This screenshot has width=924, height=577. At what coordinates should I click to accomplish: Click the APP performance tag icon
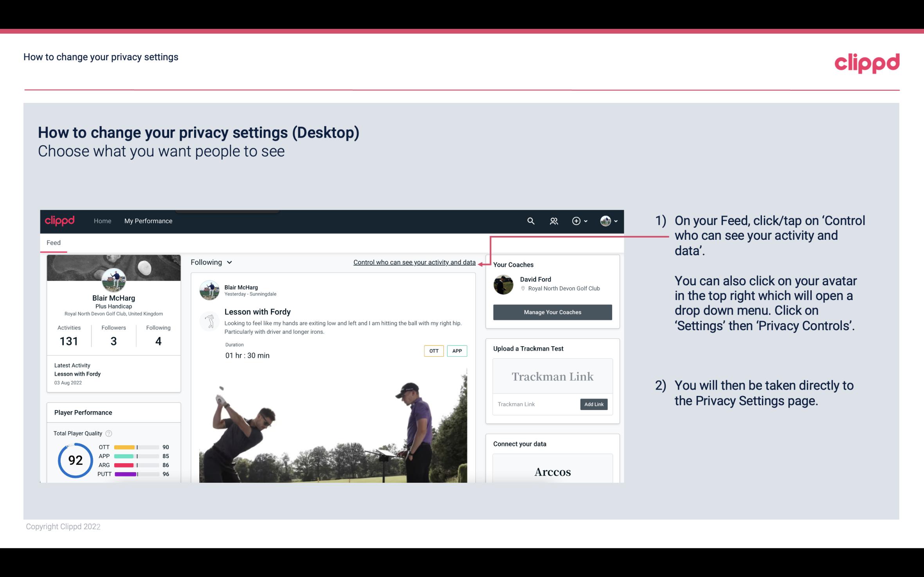[x=457, y=351]
